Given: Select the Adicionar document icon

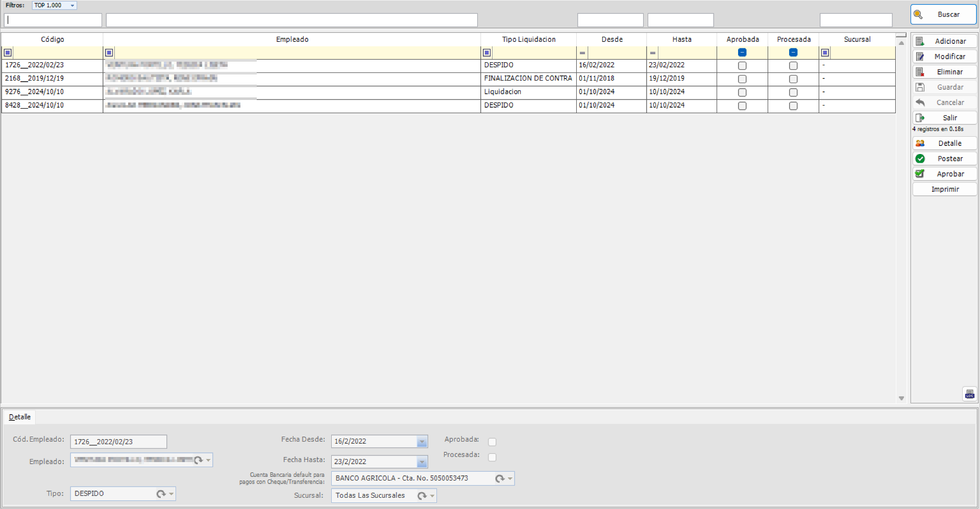Looking at the screenshot, I should (x=921, y=41).
